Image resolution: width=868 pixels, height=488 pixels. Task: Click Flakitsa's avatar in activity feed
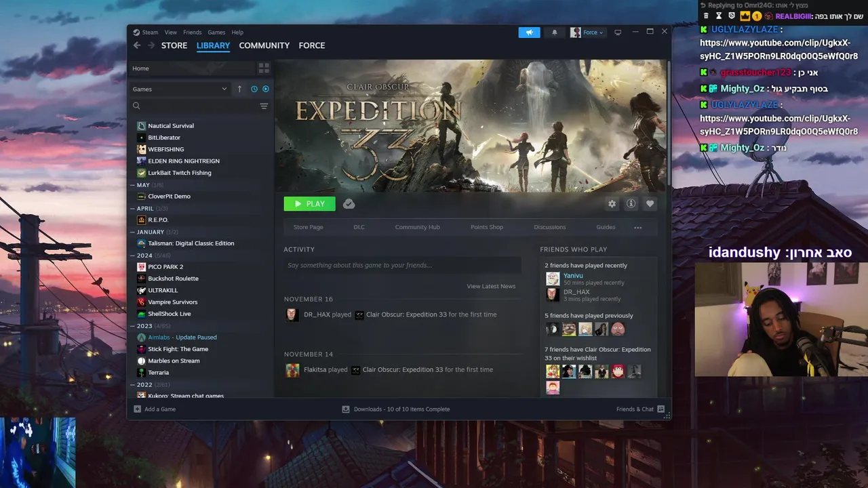292,370
